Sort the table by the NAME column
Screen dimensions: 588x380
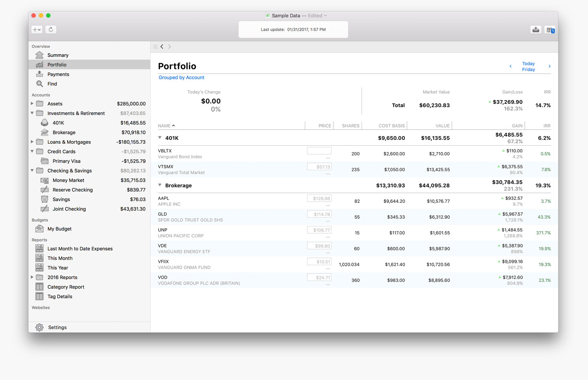click(x=166, y=126)
